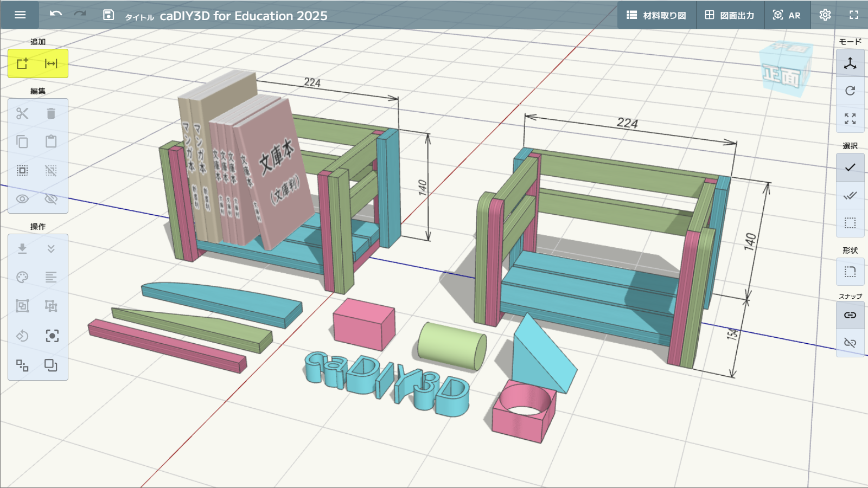This screenshot has height=488, width=868.
Task: Click the 224 dimension above the left shelf
Action: (x=312, y=82)
